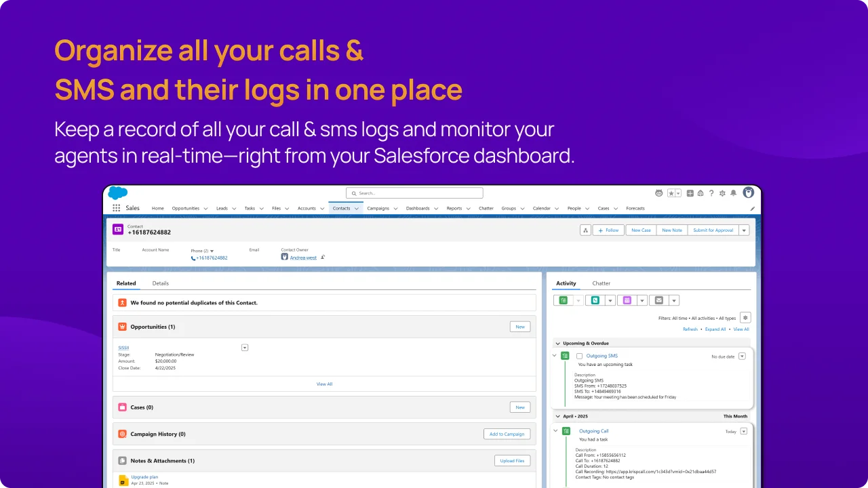Viewport: 868px width, 488px height.
Task: Open the Forecasts navigation tab
Action: [x=635, y=209]
